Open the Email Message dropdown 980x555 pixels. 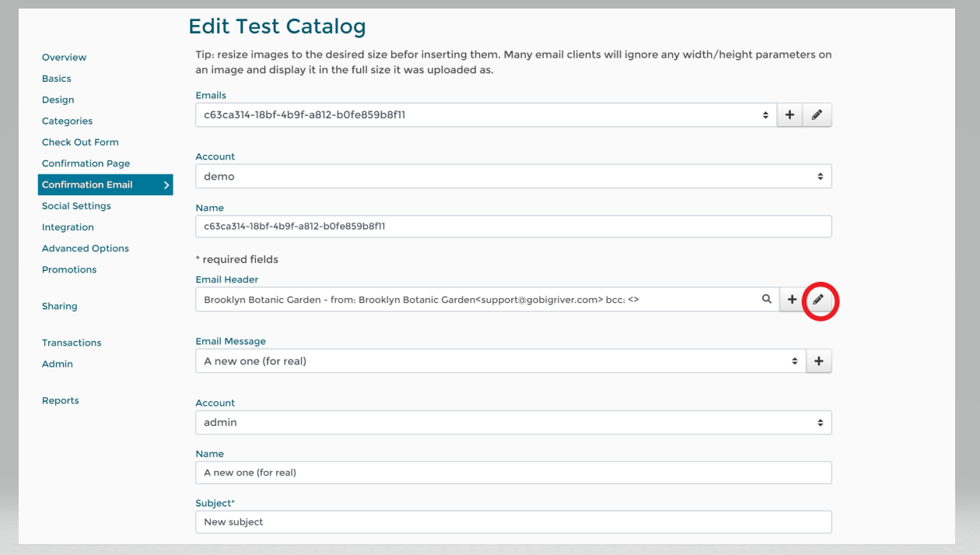pos(501,361)
